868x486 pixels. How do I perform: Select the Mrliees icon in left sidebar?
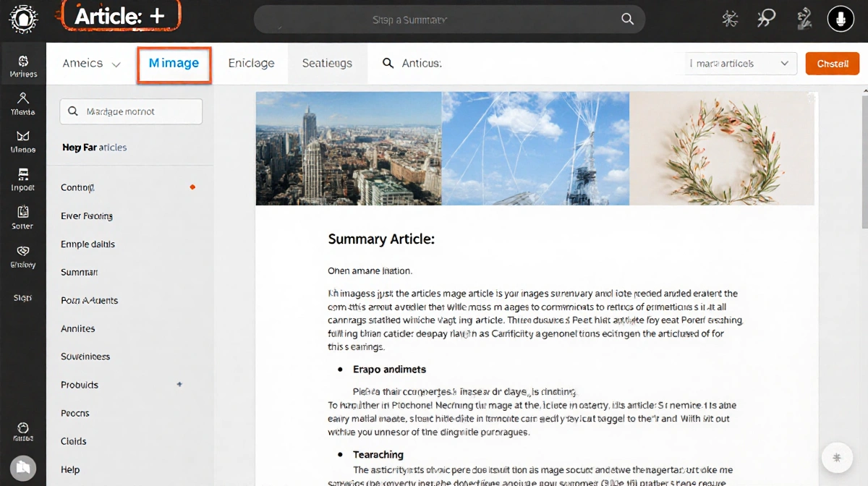coord(23,67)
